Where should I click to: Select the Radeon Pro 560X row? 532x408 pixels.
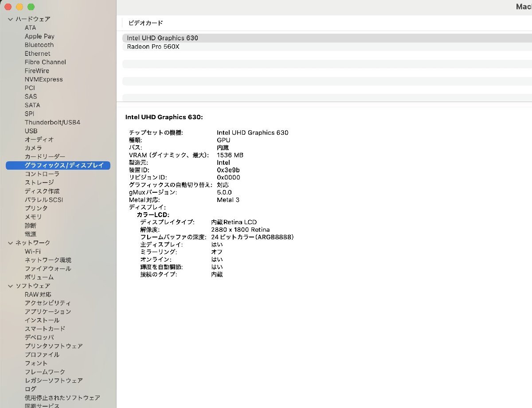click(327, 47)
